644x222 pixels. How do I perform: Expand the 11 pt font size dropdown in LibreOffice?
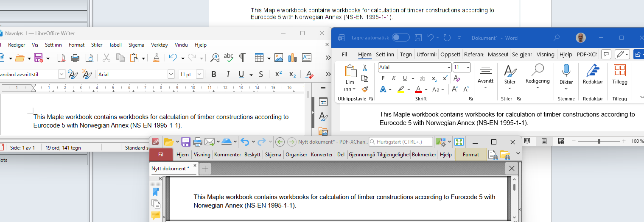click(199, 75)
